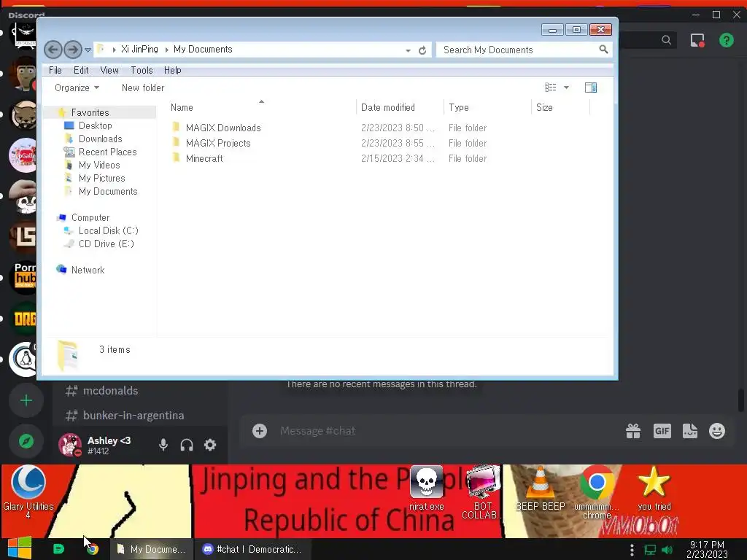Open the File menu
Image resolution: width=747 pixels, height=560 pixels.
(55, 70)
